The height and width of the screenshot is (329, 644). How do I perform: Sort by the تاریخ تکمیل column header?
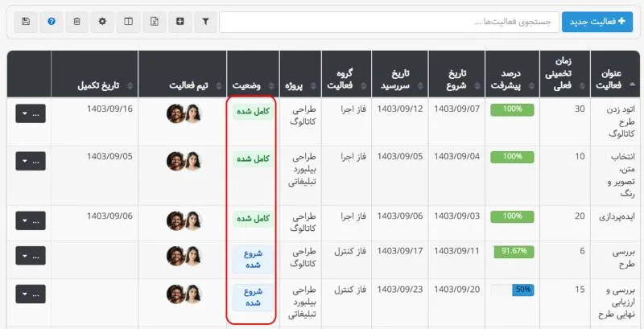tap(94, 74)
